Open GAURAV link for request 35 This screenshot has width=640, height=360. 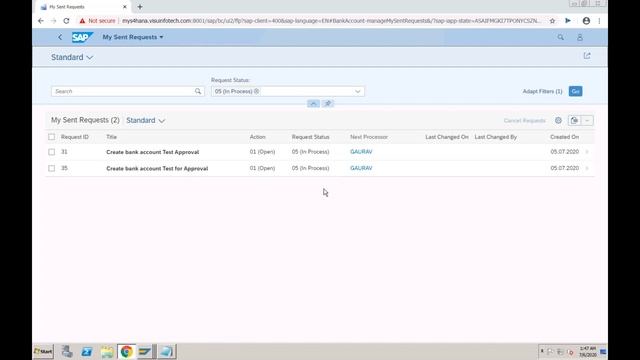pos(361,168)
